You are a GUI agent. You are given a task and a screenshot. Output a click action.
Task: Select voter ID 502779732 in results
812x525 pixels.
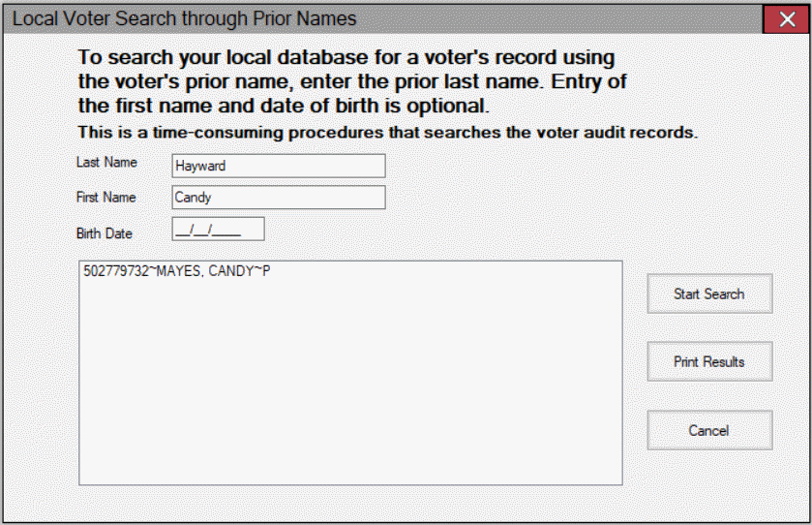112,272
